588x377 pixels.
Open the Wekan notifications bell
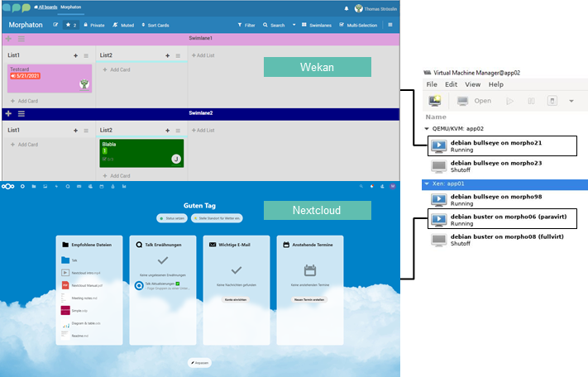tap(346, 7)
